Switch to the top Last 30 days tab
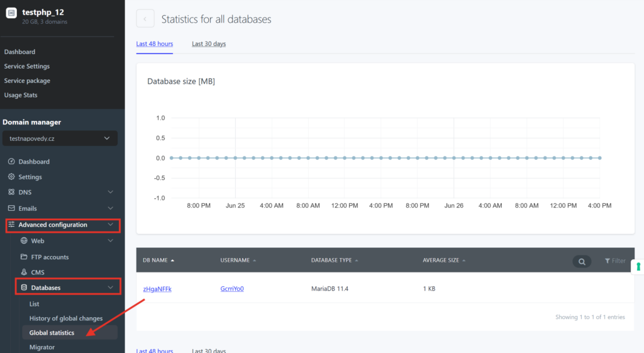 pyautogui.click(x=209, y=43)
